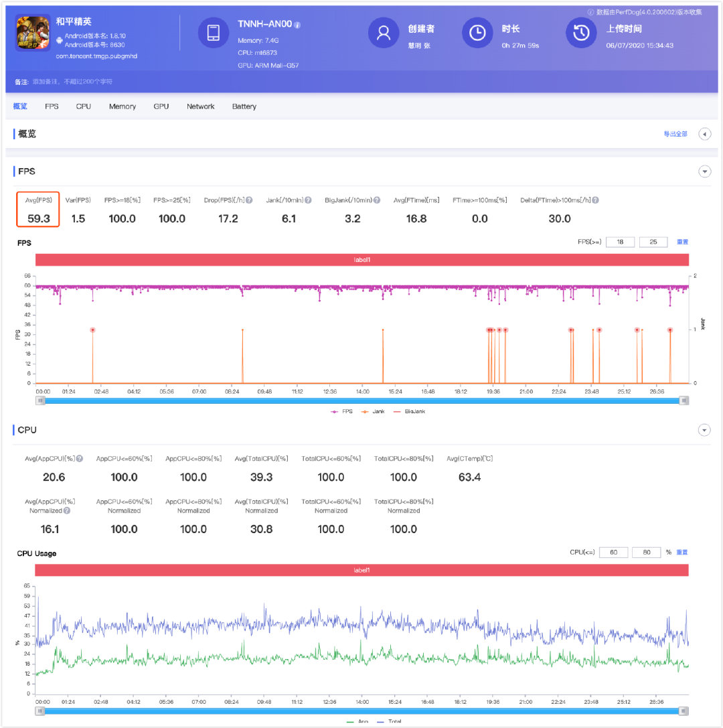
Task: Click the device phone icon
Action: pos(214,33)
